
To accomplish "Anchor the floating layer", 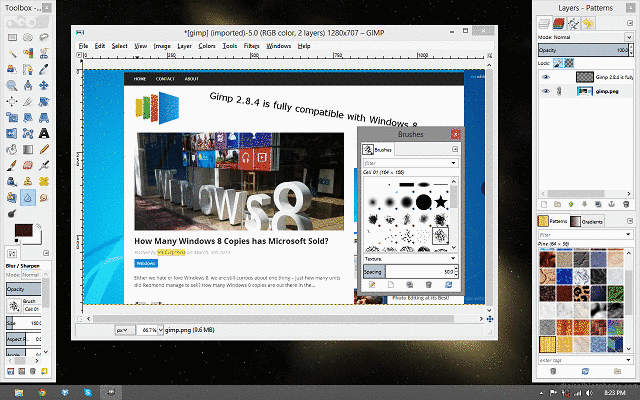I will tap(611, 204).
